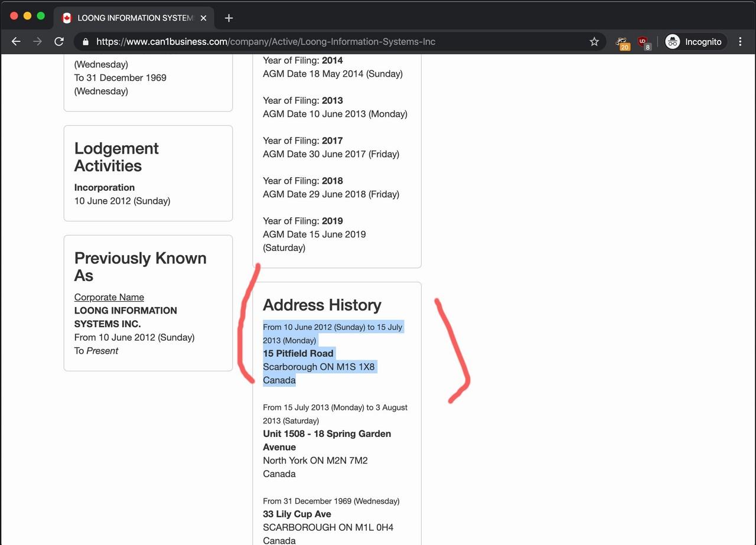Click the Incorporation label
The image size is (756, 545).
coord(105,187)
